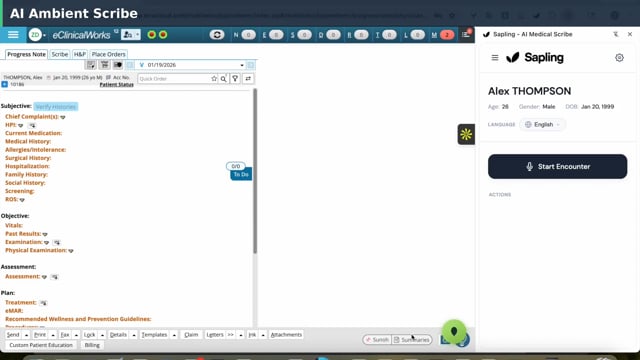
Task: Click the first note toolbar icon before the date
Action: click(91, 65)
